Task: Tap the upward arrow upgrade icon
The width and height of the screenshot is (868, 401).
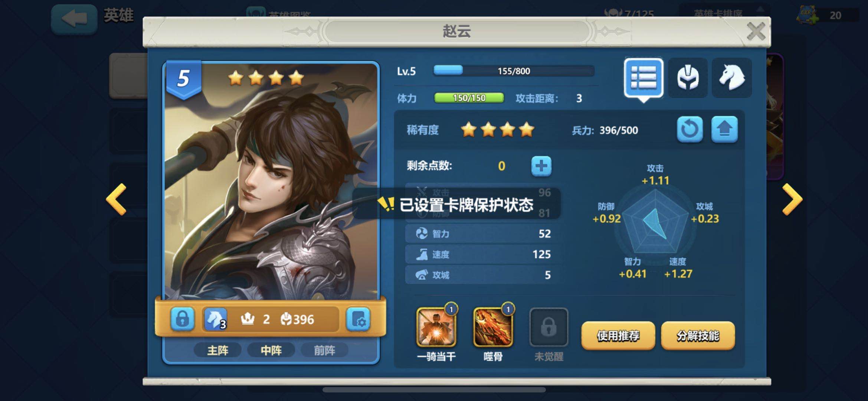Action: (724, 130)
